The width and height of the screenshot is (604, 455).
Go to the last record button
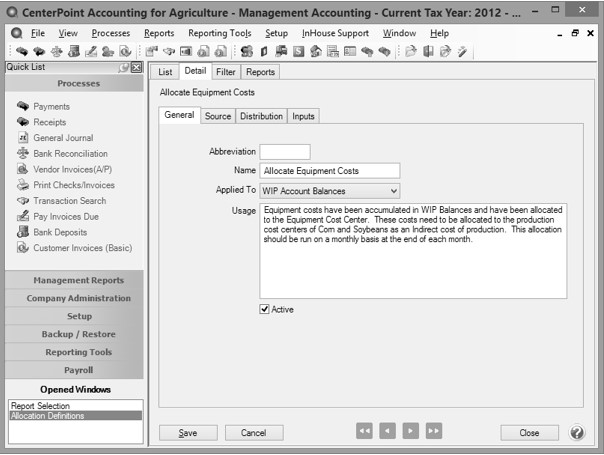(x=434, y=431)
